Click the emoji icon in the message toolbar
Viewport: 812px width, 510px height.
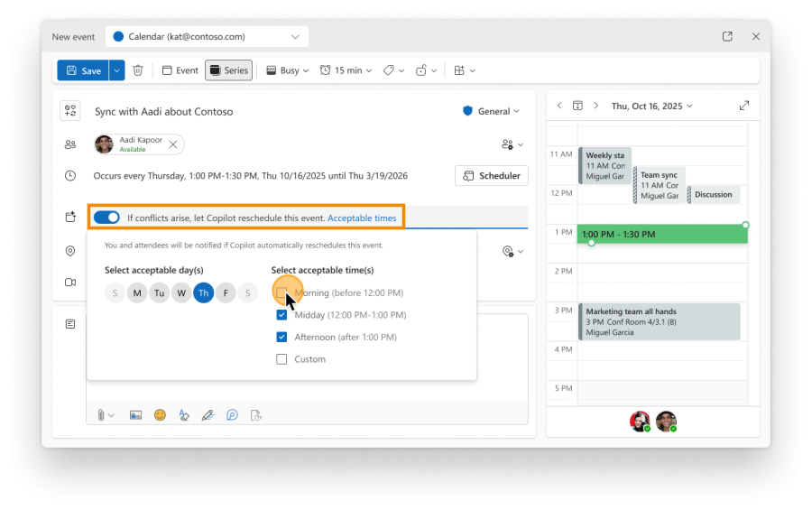(x=160, y=415)
